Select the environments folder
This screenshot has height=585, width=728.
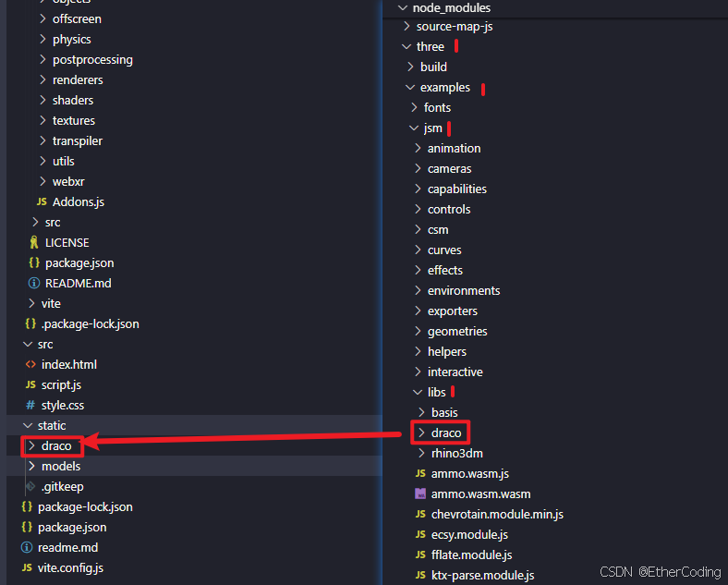pyautogui.click(x=464, y=290)
